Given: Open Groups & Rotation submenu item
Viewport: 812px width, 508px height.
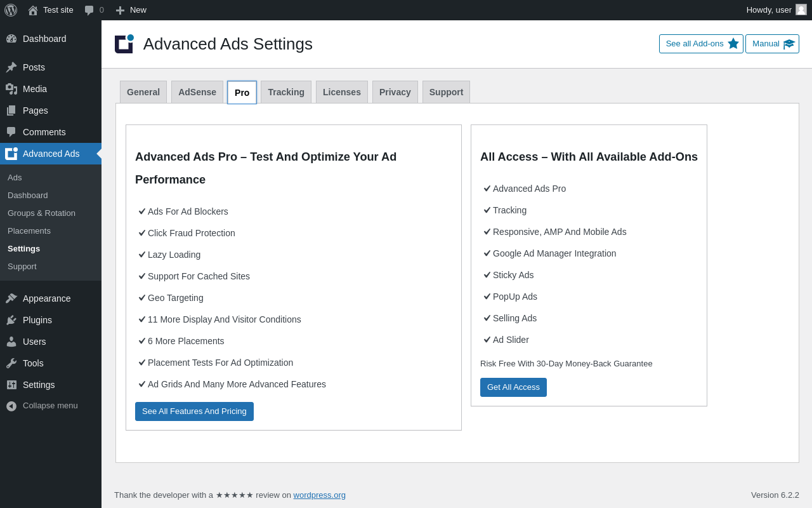Looking at the screenshot, I should (41, 213).
